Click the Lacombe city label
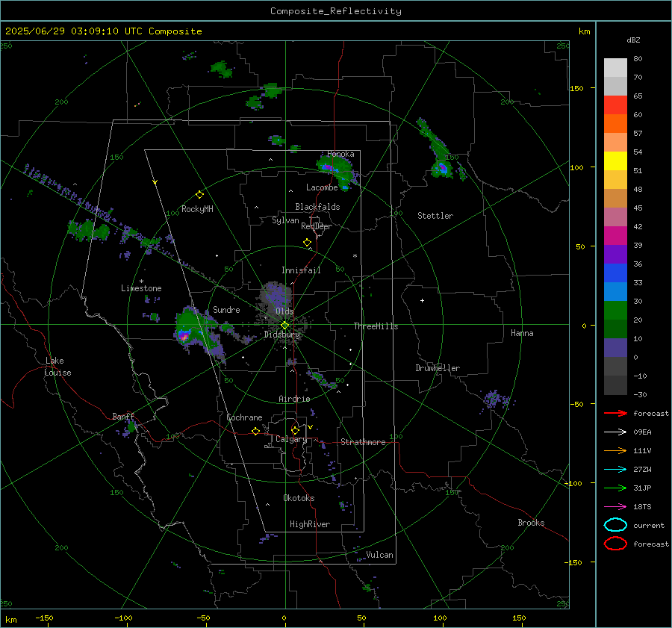This screenshot has width=672, height=628. tap(322, 187)
